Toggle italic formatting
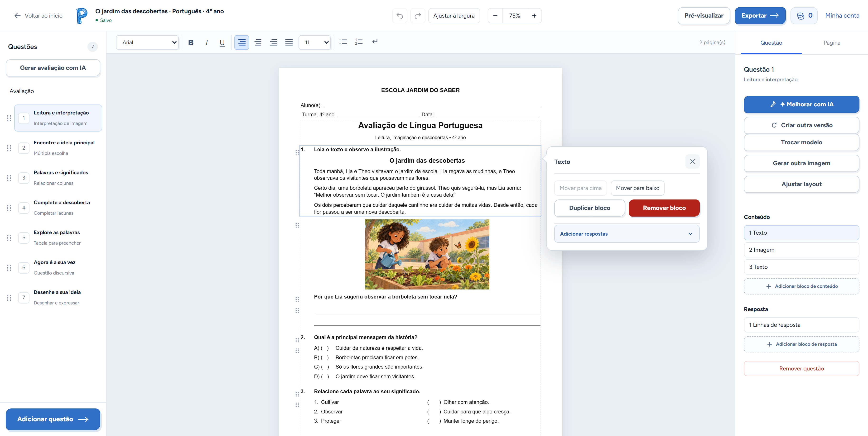868x436 pixels. (x=207, y=43)
